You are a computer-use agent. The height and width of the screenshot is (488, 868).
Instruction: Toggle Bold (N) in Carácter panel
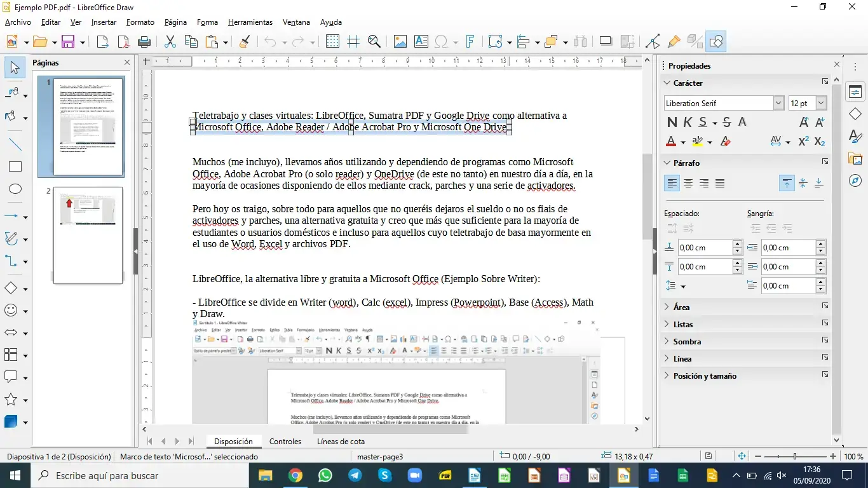(x=672, y=122)
